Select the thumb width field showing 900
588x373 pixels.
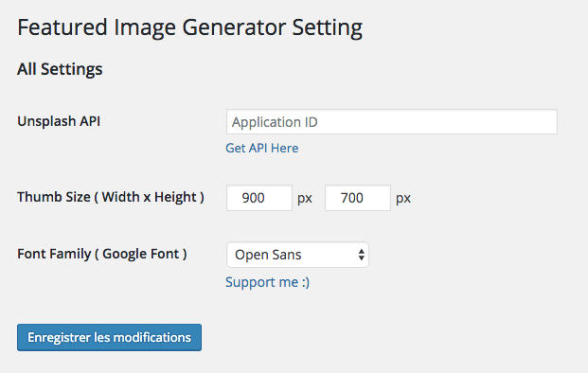[x=259, y=198]
